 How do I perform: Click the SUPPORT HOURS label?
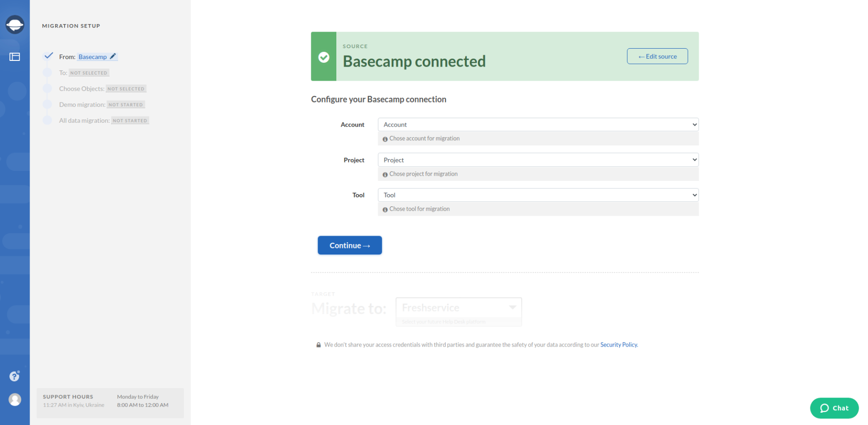tap(68, 397)
